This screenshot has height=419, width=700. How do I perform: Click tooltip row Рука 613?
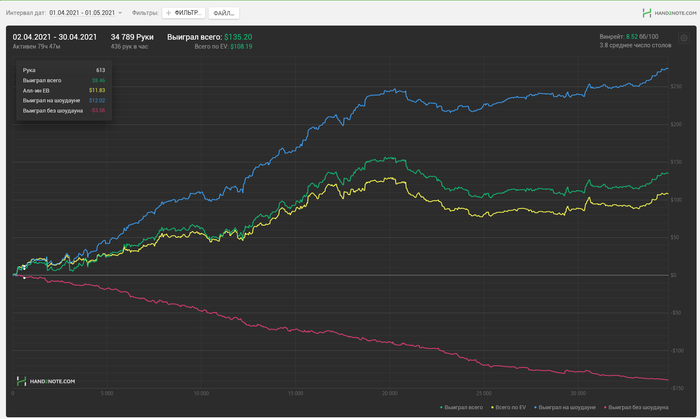tap(64, 70)
